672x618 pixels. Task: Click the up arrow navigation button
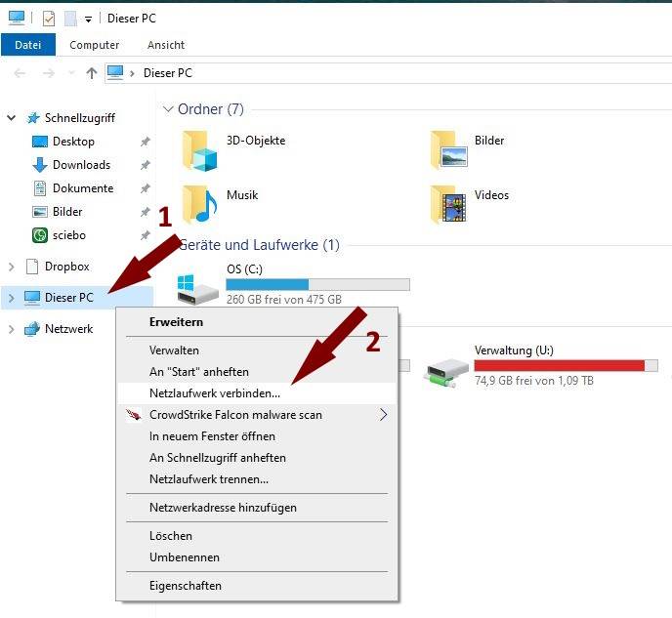click(x=92, y=73)
